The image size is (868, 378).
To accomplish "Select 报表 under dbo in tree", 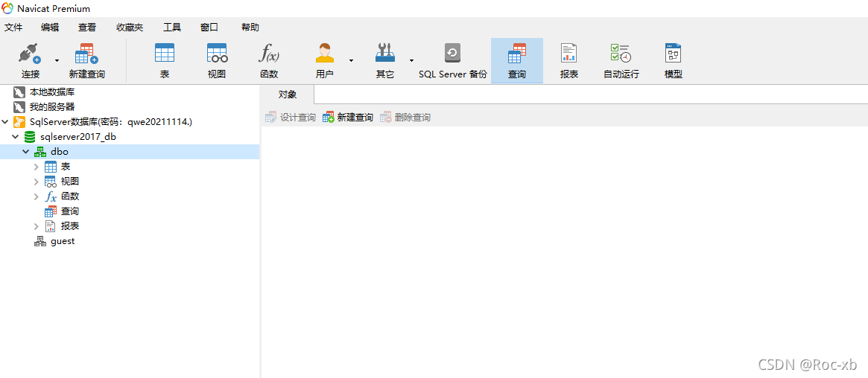I will [70, 226].
